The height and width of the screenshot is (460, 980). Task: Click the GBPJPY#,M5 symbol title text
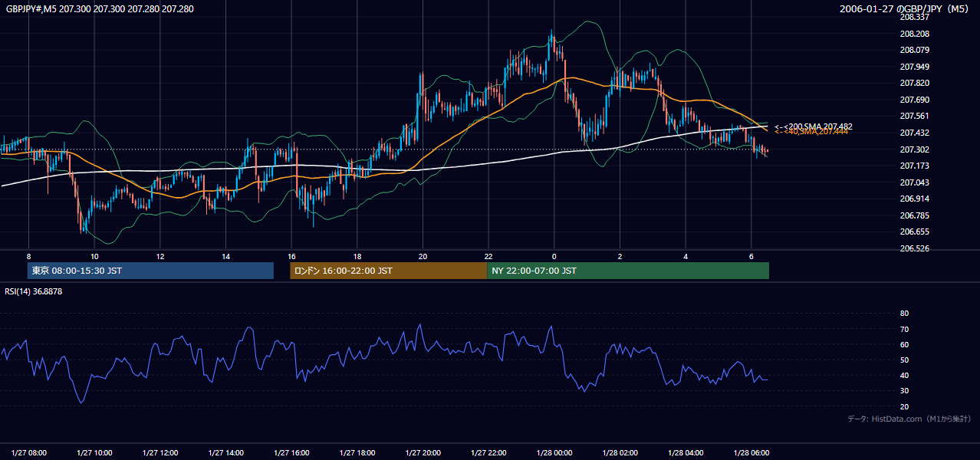click(99, 8)
